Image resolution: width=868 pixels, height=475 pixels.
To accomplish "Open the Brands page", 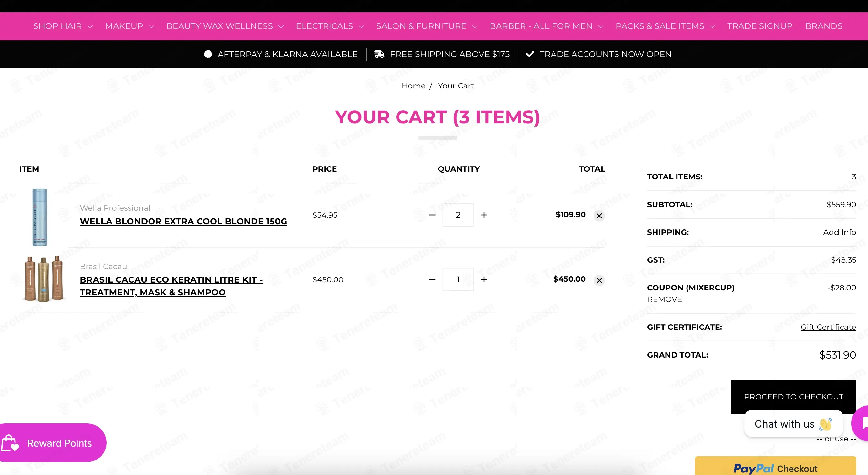I will click(x=823, y=26).
